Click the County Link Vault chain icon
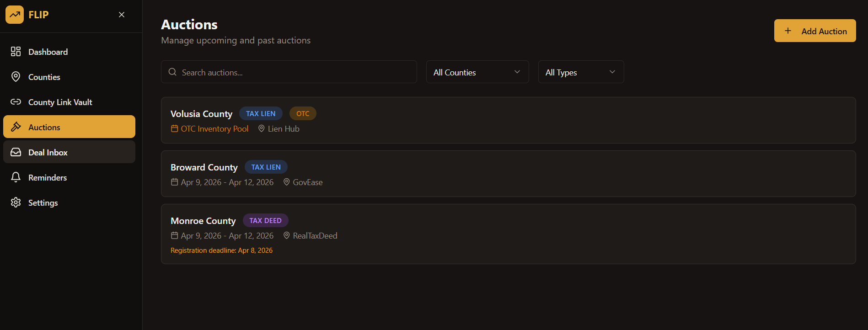The height and width of the screenshot is (330, 868). click(x=16, y=102)
